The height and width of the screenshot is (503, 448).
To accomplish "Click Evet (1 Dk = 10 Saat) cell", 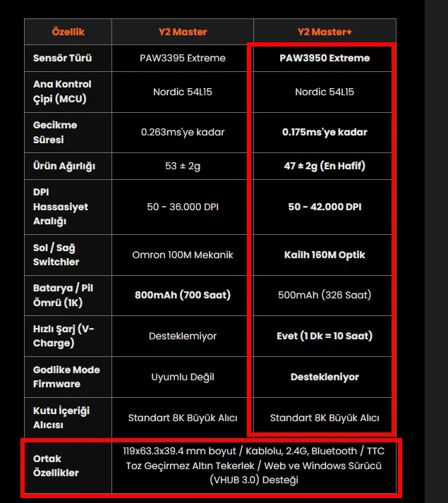I will 325,336.
